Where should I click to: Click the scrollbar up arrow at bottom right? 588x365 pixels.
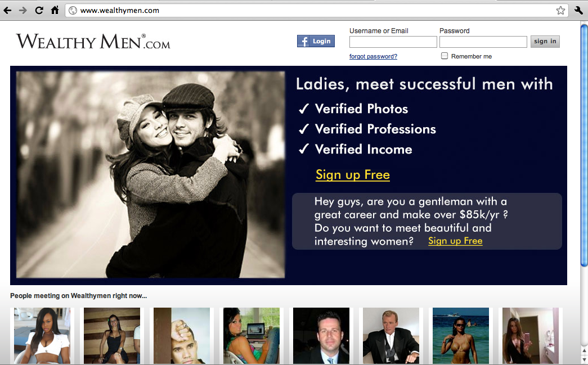tap(584, 352)
